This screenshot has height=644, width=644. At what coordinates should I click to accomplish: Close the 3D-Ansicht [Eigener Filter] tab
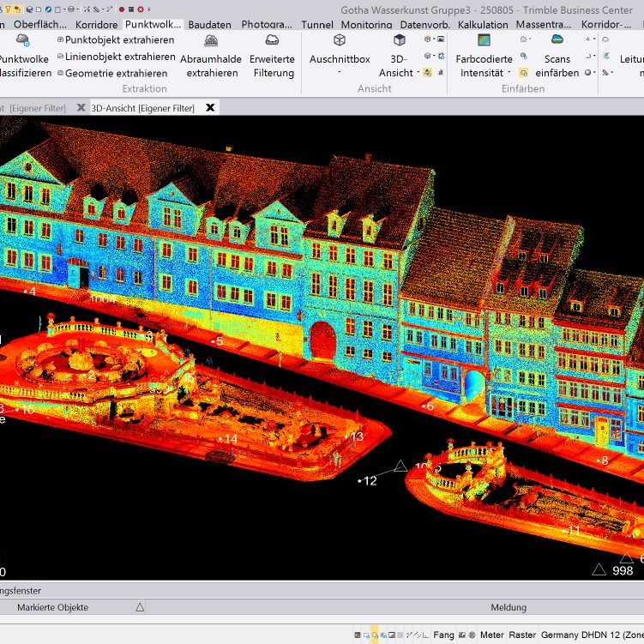(x=210, y=107)
